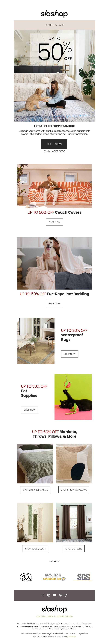The image size is (109, 644).
Task: Open the Instagram social icon
Action: point(49,595)
